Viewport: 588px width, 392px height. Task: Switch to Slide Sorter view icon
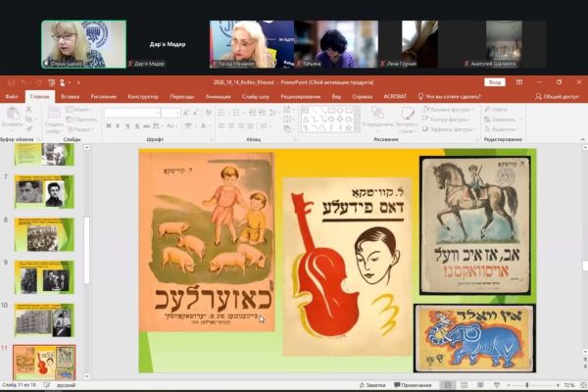pos(464,385)
